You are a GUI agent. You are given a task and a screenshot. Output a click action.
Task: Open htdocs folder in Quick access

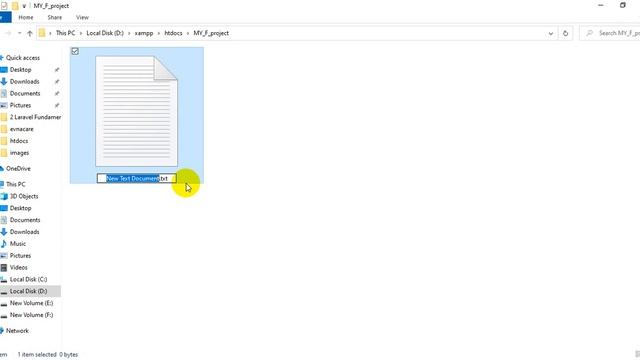[x=19, y=141]
